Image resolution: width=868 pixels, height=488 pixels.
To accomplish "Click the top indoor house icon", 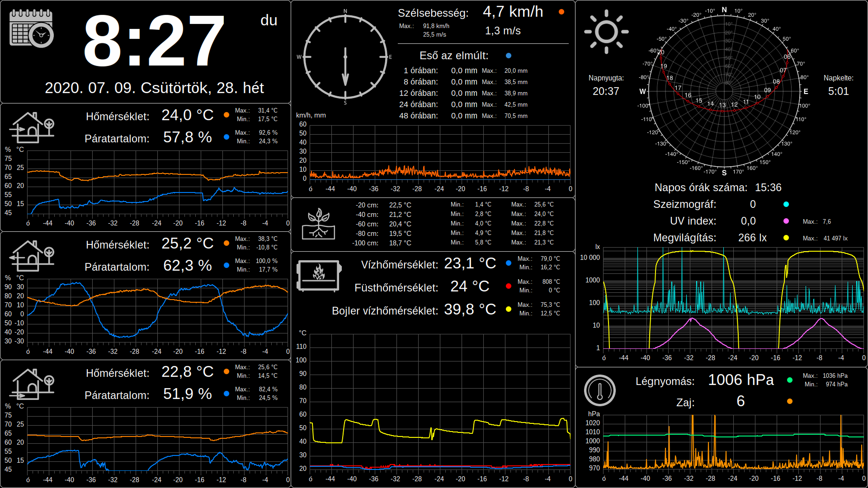I will point(32,127).
